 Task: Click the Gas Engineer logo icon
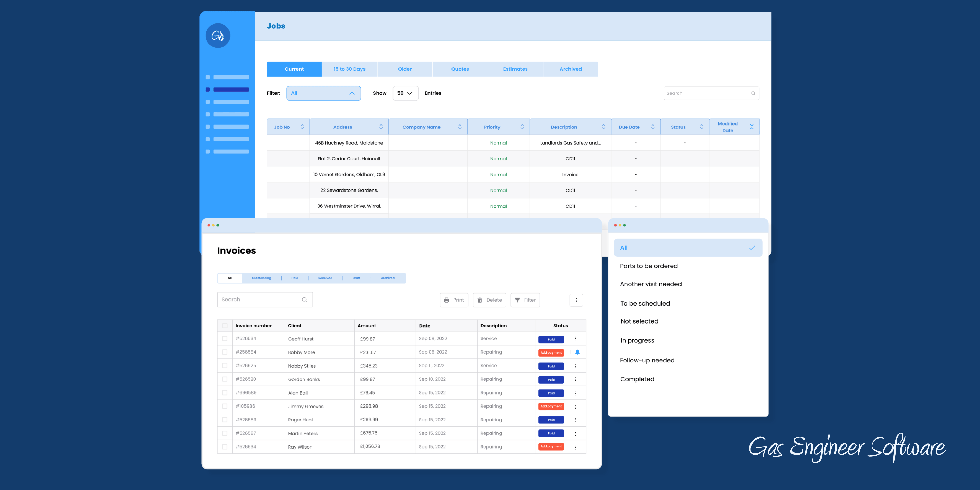pos(218,36)
